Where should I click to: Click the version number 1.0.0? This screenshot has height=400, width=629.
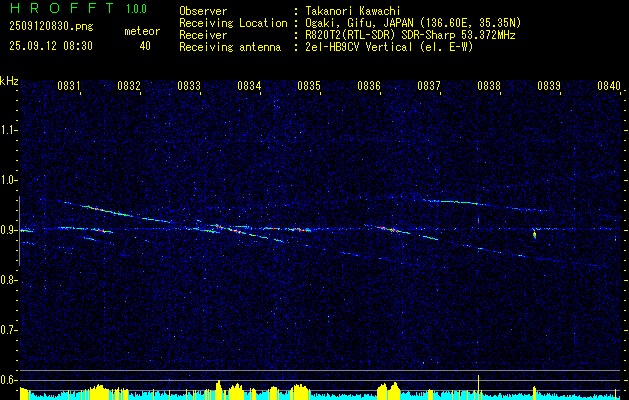(136, 8)
